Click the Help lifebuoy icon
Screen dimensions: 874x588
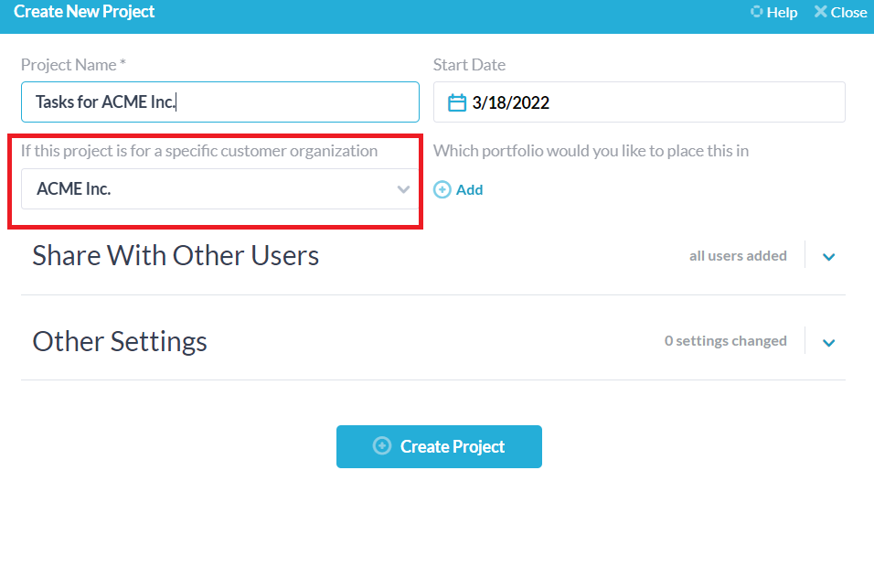(x=756, y=12)
